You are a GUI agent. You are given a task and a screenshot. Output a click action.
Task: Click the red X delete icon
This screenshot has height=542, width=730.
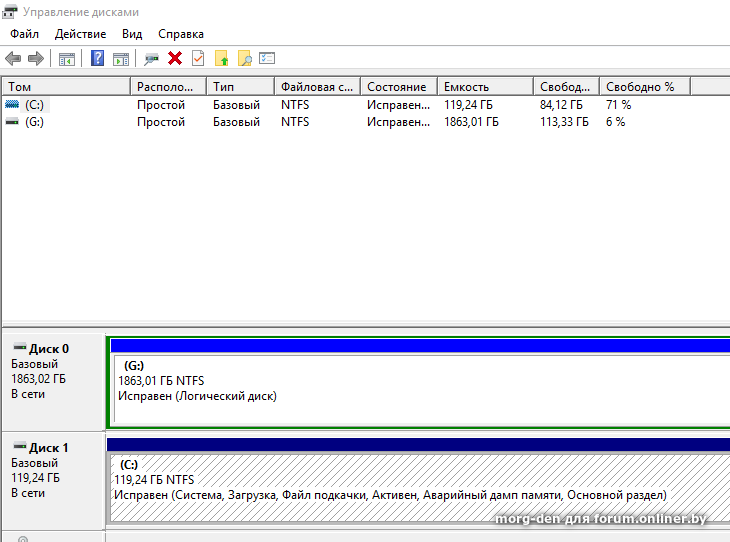point(175,59)
